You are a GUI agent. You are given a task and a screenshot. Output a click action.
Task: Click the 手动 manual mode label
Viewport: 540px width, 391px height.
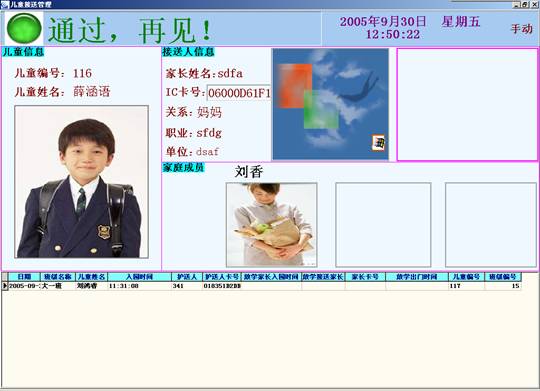click(x=521, y=29)
